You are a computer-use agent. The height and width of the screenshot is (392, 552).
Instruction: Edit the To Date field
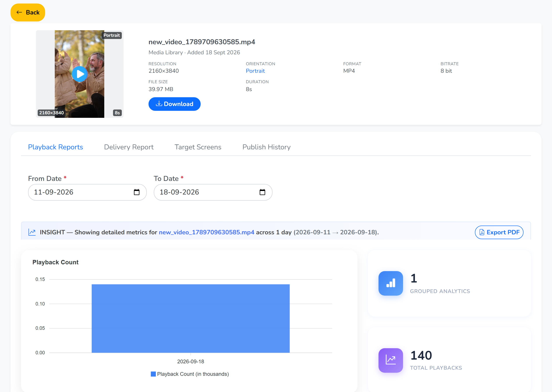click(x=213, y=192)
